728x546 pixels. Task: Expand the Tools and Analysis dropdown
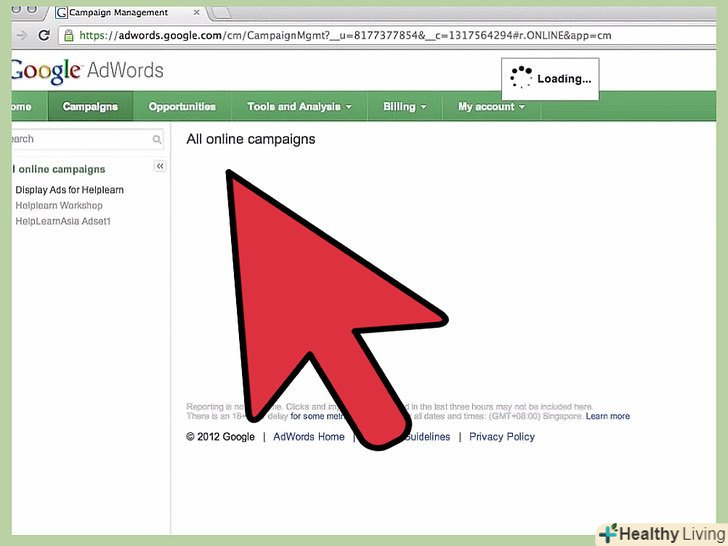299,106
